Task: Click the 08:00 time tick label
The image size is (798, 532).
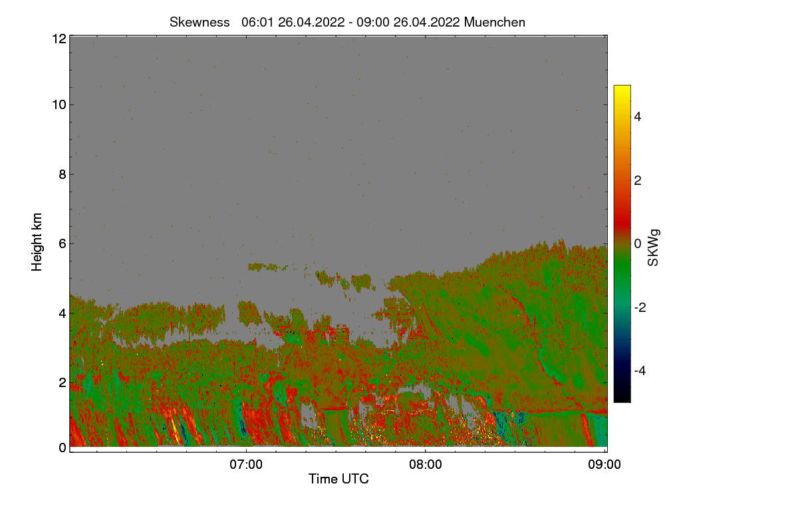Action: [426, 465]
